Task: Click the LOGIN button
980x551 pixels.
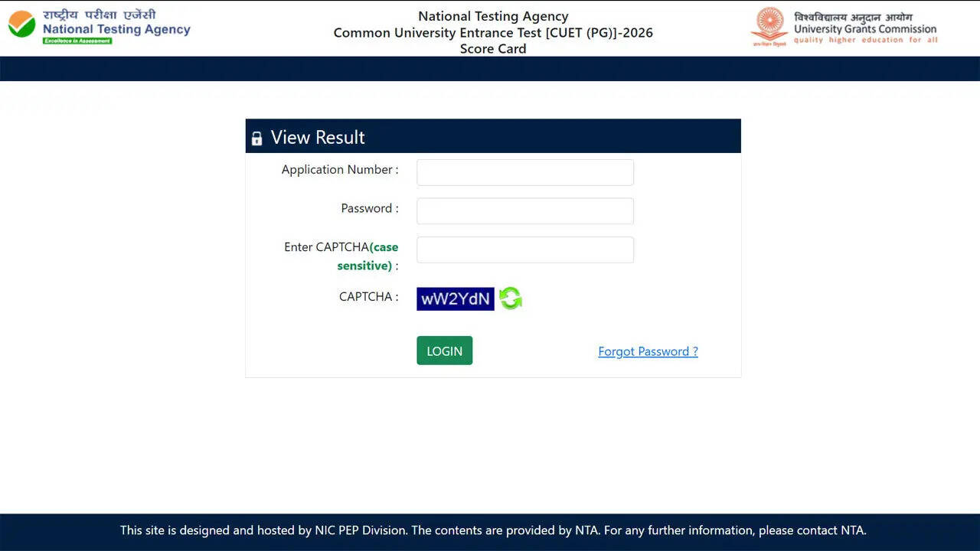Action: [x=444, y=350]
